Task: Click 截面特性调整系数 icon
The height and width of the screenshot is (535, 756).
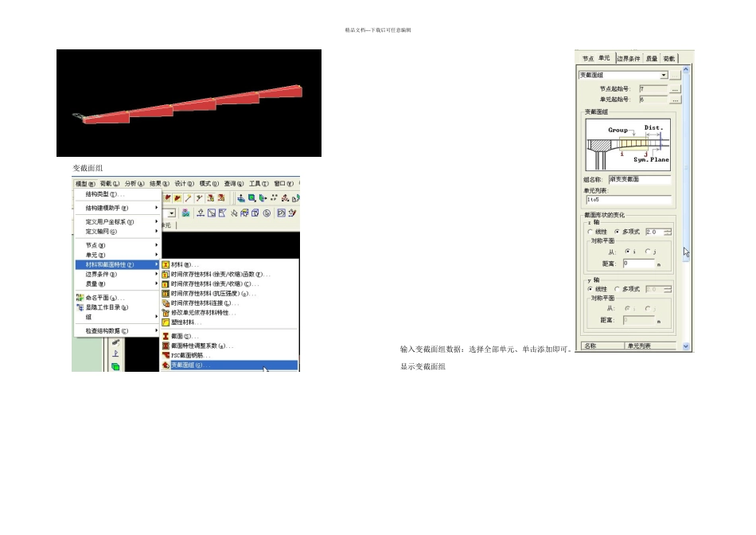Action: click(x=166, y=346)
